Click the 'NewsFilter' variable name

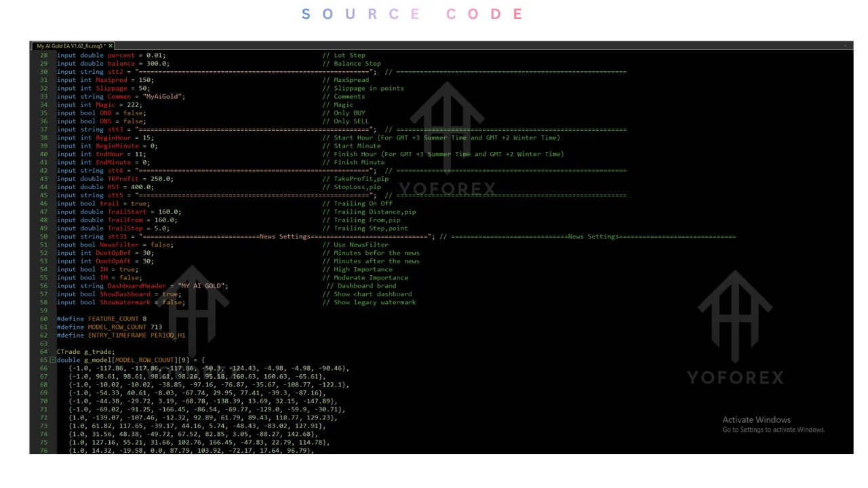click(x=119, y=245)
